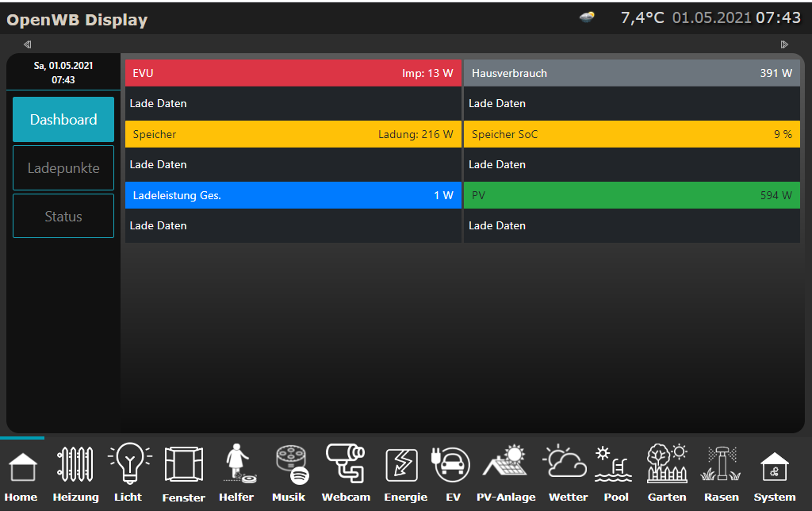Click the Licht light bulb icon
812x511 pixels.
pyautogui.click(x=128, y=466)
